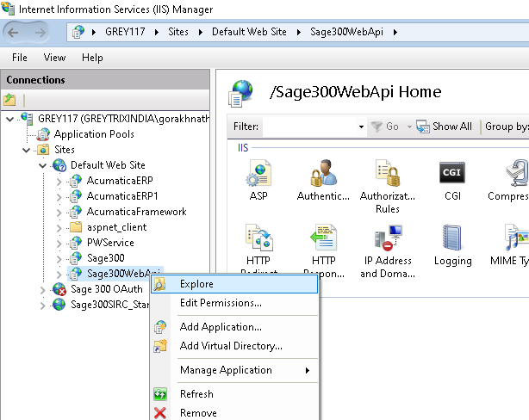Screen dimensions: 529x420
Task: Click the Default Web Site globe icon
Action: click(59, 165)
